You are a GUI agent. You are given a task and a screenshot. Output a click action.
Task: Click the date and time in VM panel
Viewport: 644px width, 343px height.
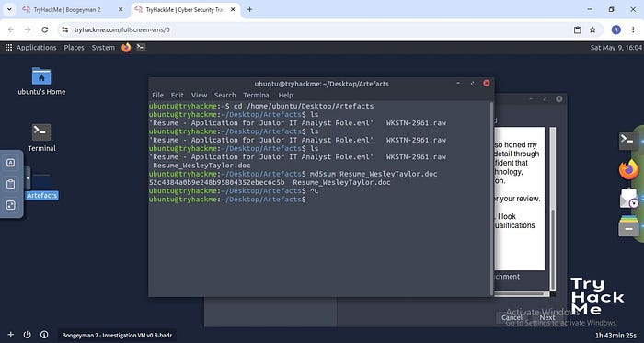point(615,48)
